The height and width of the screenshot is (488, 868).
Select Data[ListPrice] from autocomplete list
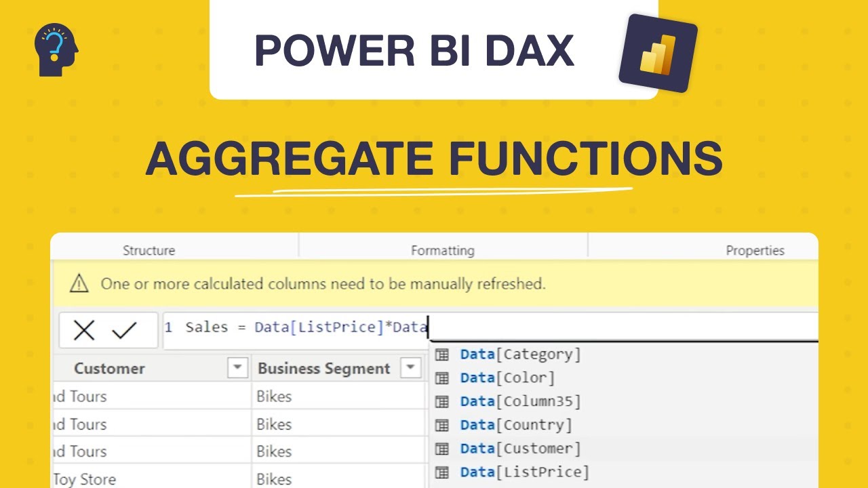525,472
